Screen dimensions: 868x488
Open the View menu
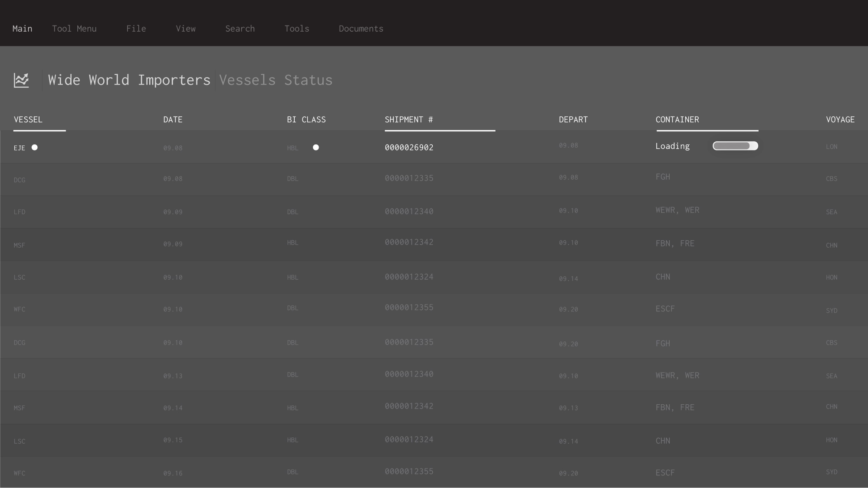pyautogui.click(x=186, y=29)
